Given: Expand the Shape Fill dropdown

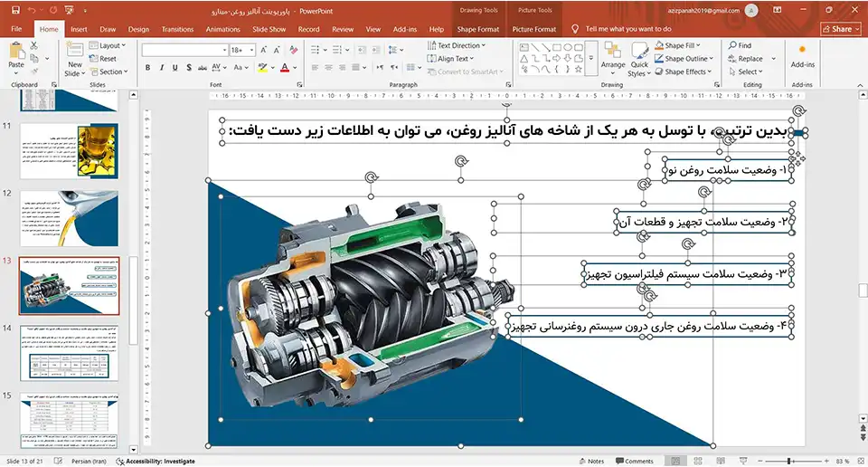Looking at the screenshot, I should [698, 45].
